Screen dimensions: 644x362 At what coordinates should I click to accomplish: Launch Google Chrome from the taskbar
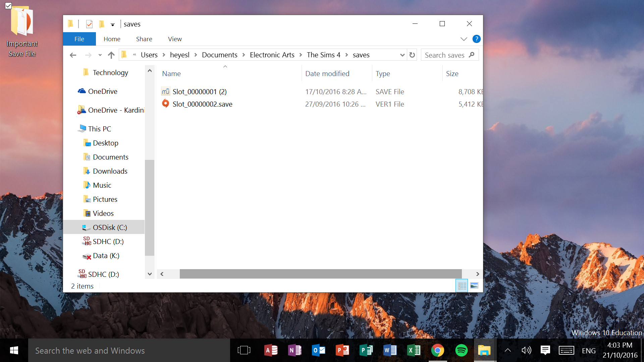pyautogui.click(x=437, y=350)
